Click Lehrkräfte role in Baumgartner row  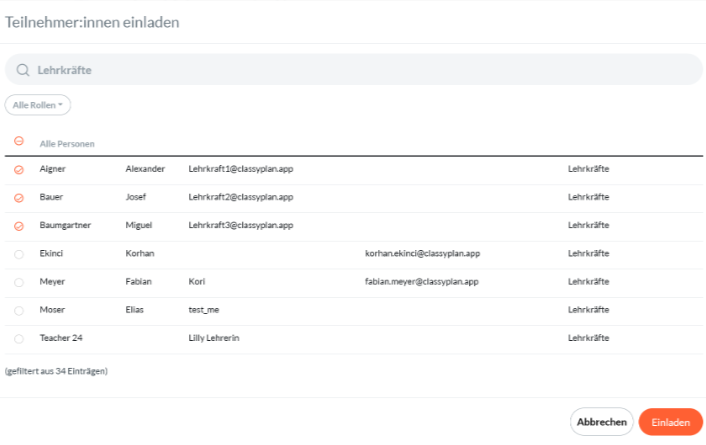point(588,225)
